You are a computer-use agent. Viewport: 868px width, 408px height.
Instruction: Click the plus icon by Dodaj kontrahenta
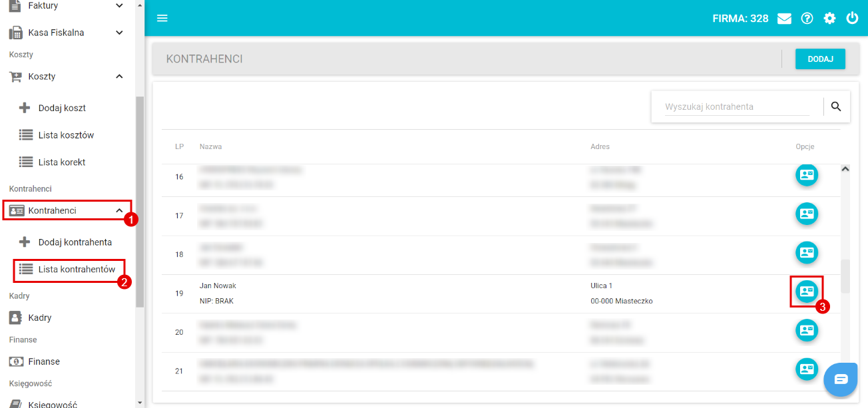click(25, 242)
